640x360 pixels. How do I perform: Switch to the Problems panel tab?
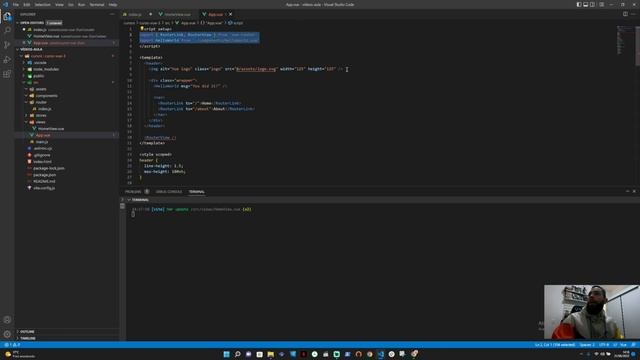click(133, 191)
